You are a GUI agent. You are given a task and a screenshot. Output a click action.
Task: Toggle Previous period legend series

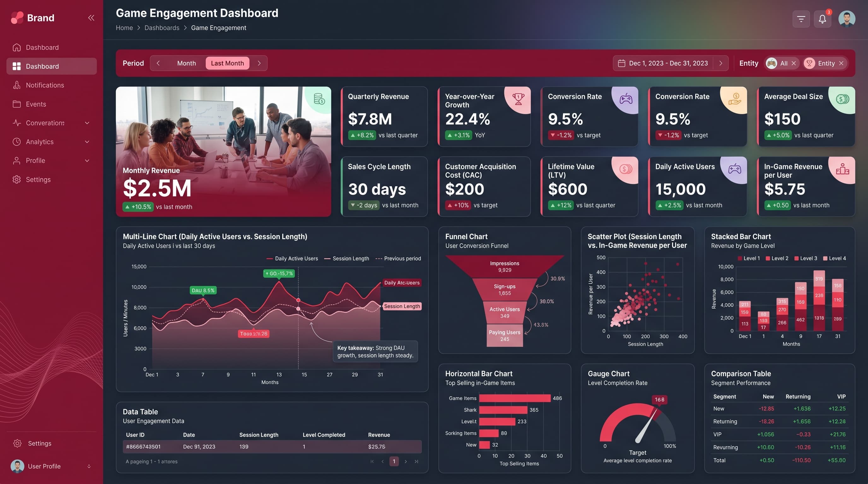(398, 258)
